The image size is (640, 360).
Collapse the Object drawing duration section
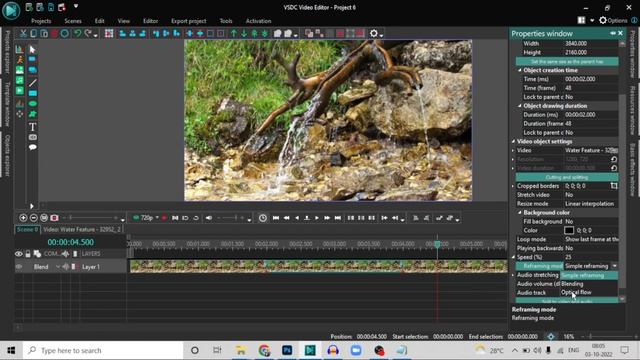520,106
